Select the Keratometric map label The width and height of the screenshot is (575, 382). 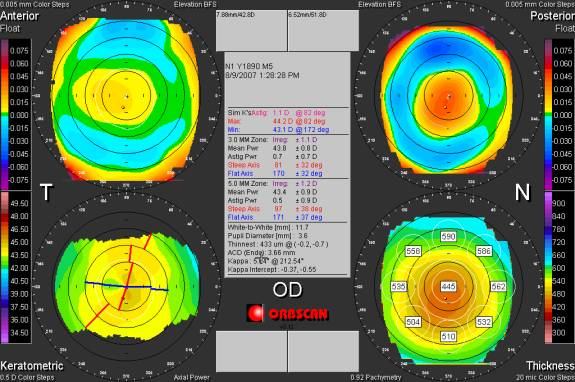tap(32, 366)
